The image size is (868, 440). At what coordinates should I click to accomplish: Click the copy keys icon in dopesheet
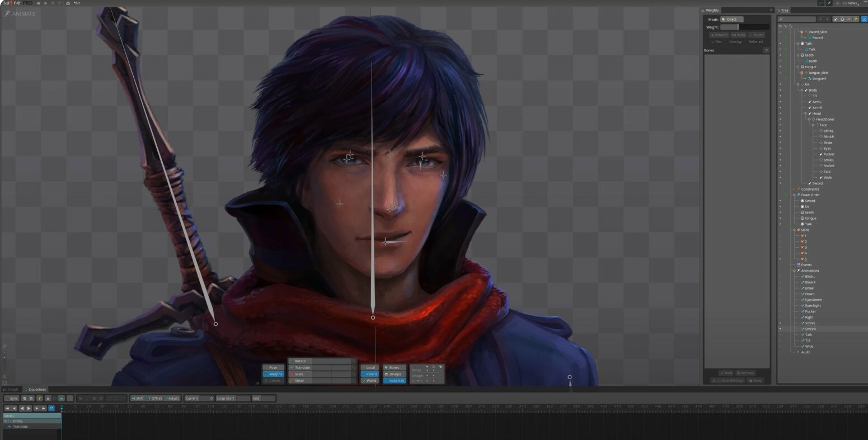(x=24, y=399)
